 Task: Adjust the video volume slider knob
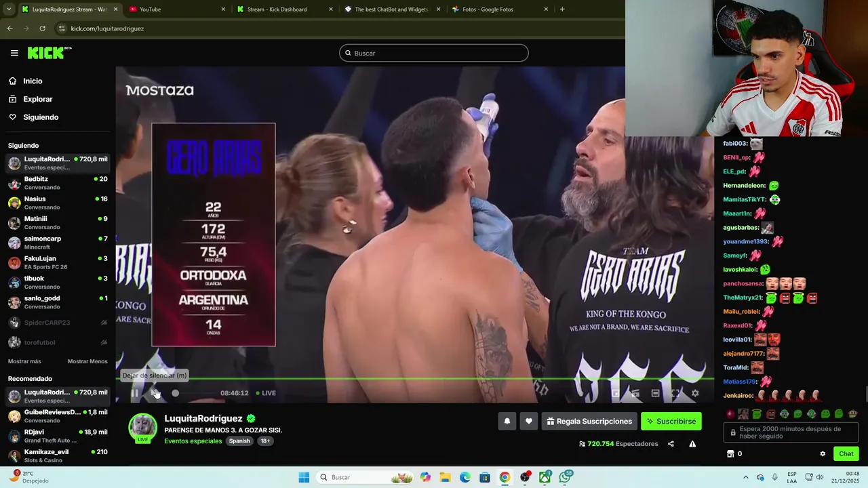click(176, 393)
